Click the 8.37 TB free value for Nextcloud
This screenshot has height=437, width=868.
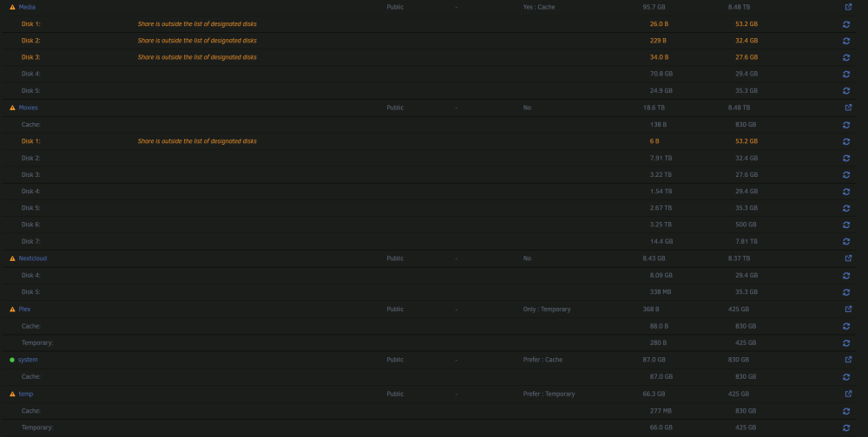click(739, 258)
